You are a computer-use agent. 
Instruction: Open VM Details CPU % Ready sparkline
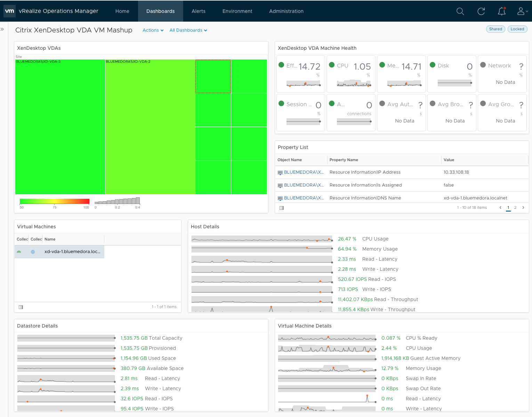(x=327, y=338)
